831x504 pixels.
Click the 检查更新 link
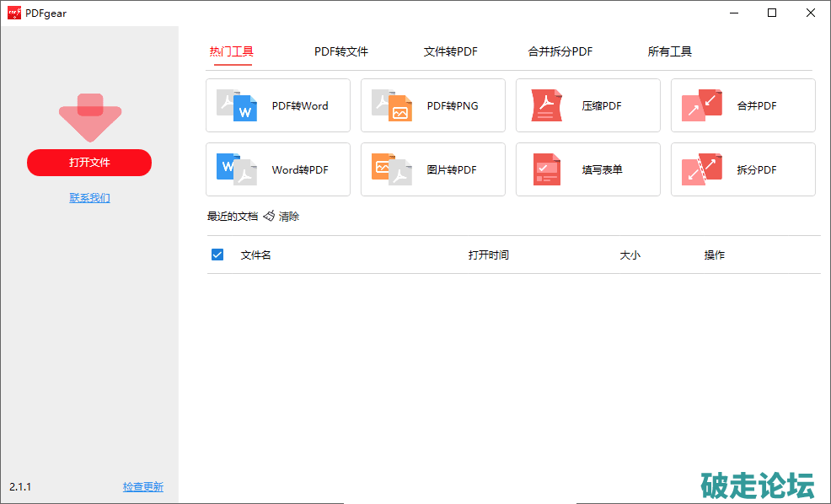(143, 487)
